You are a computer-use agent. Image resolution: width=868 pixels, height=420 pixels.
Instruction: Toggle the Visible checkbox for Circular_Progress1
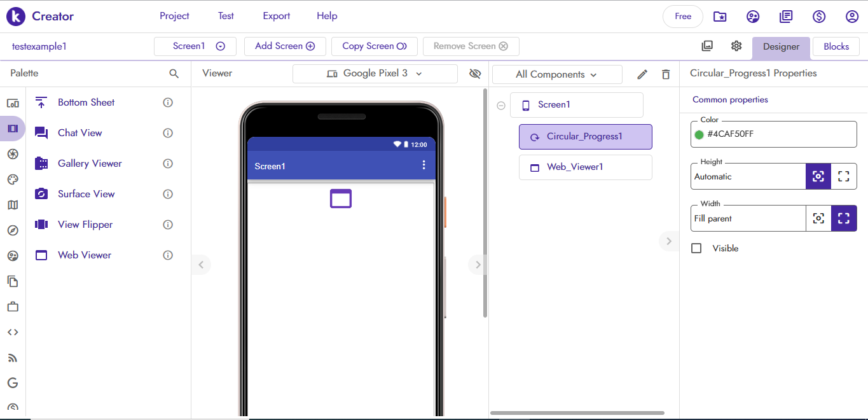point(696,248)
